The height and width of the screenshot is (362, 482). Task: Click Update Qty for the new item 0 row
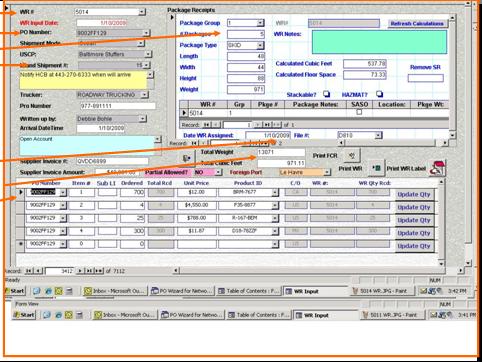pos(414,246)
